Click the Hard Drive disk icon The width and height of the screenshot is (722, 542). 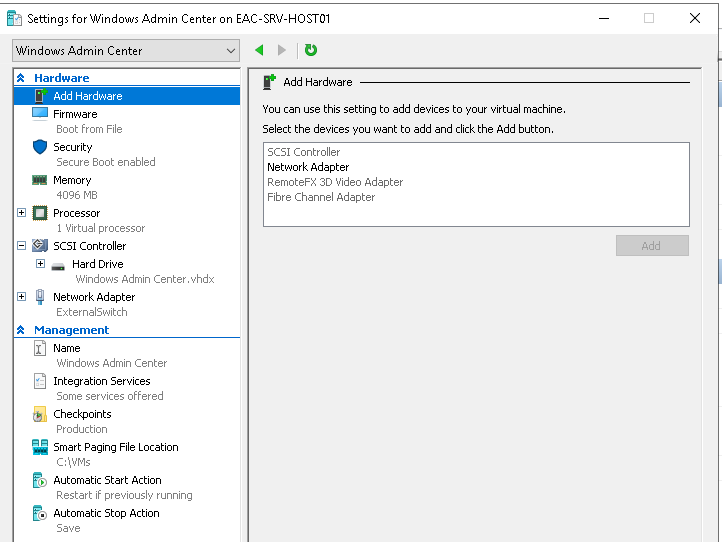point(58,266)
